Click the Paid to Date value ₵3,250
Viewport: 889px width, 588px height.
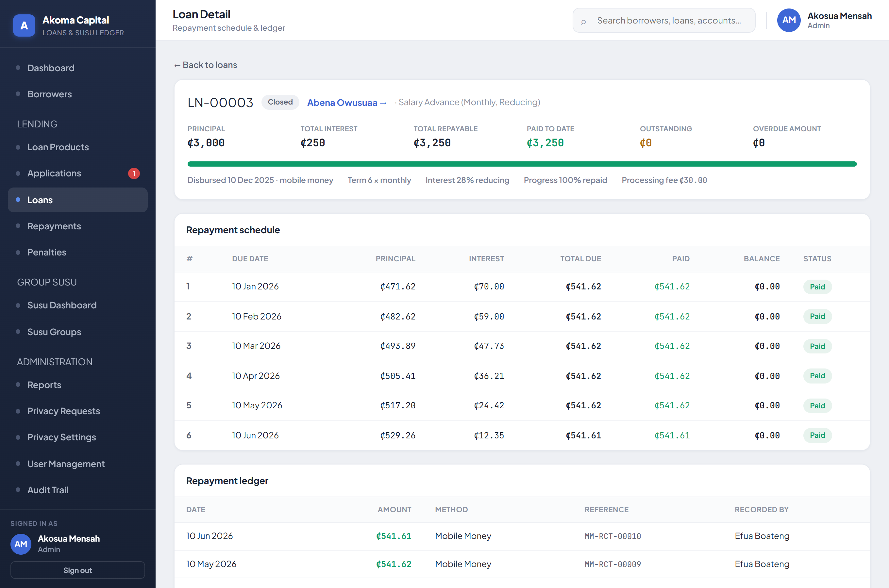545,143
